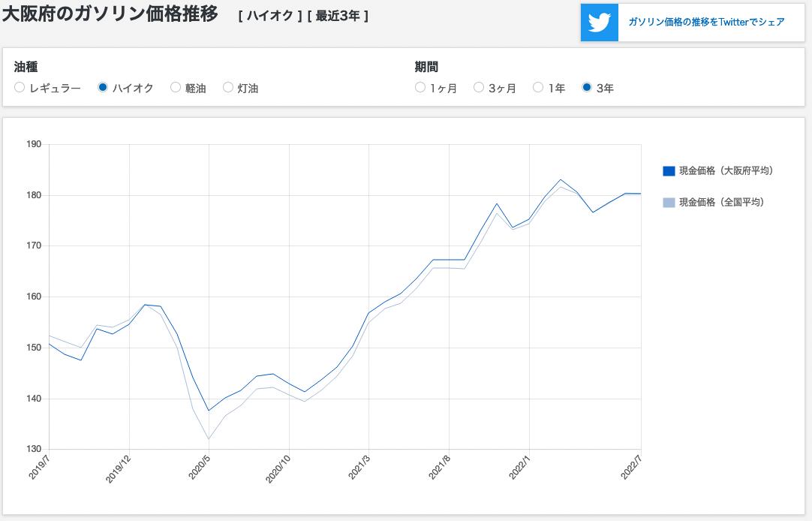Click the 2021/3 x-axis label

[359, 468]
